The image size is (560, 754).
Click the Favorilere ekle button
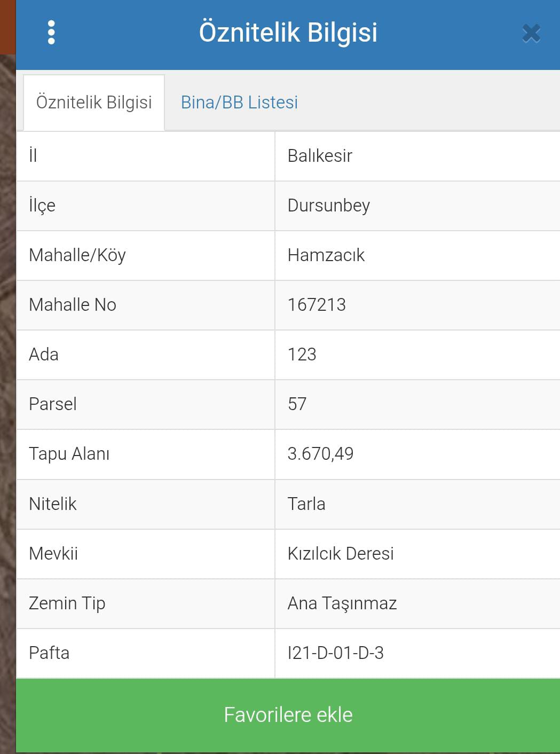pos(288,715)
